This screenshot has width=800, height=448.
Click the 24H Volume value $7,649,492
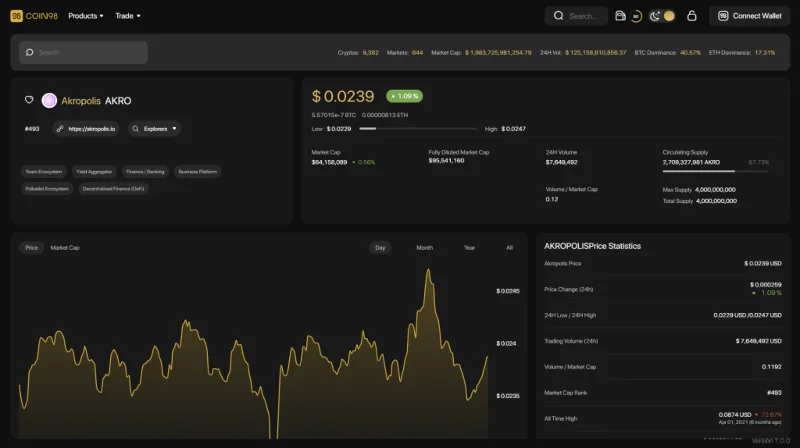click(x=562, y=162)
